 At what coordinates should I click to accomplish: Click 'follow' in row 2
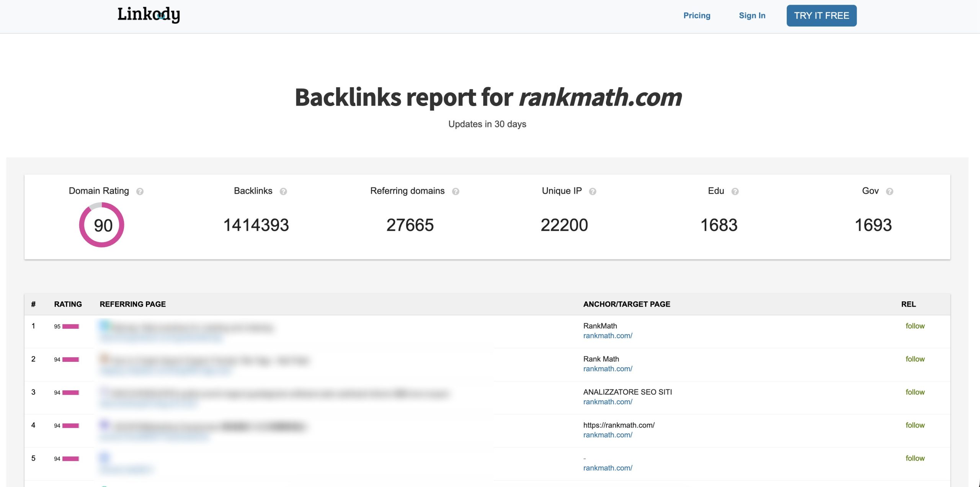(915, 359)
